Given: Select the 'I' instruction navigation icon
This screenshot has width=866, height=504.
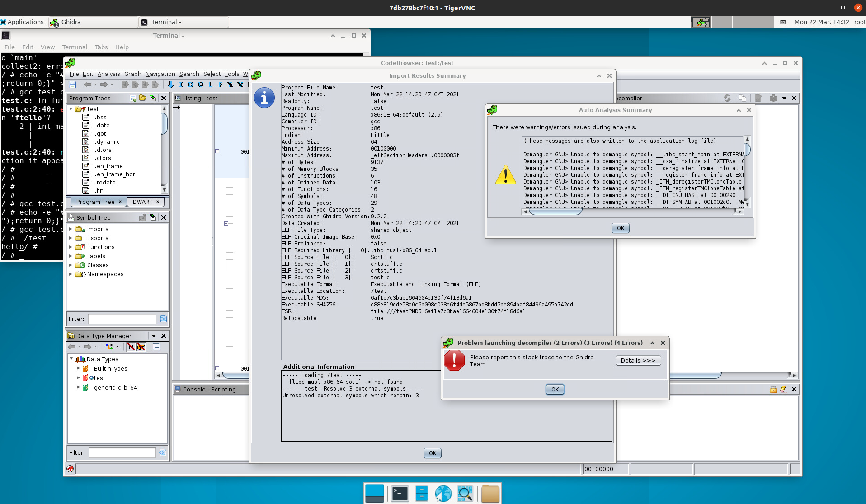Looking at the screenshot, I should (181, 85).
